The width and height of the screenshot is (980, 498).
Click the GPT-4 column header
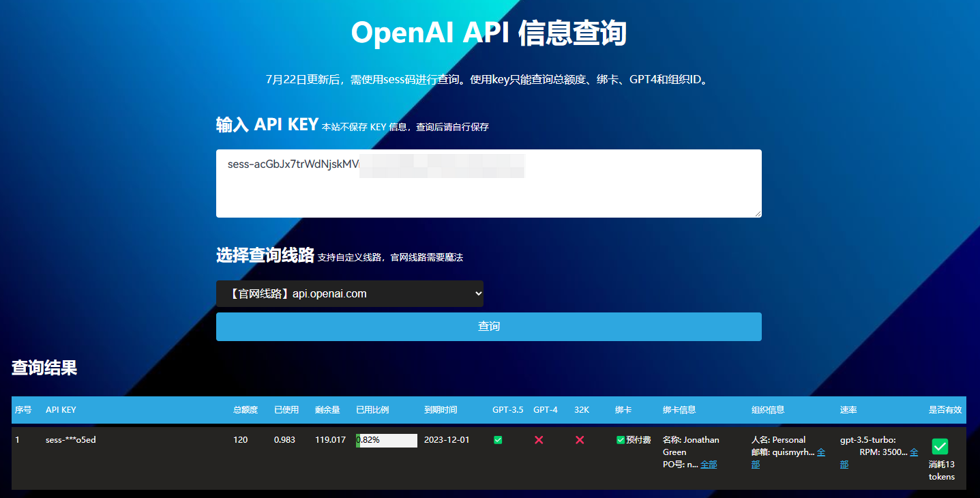(546, 410)
